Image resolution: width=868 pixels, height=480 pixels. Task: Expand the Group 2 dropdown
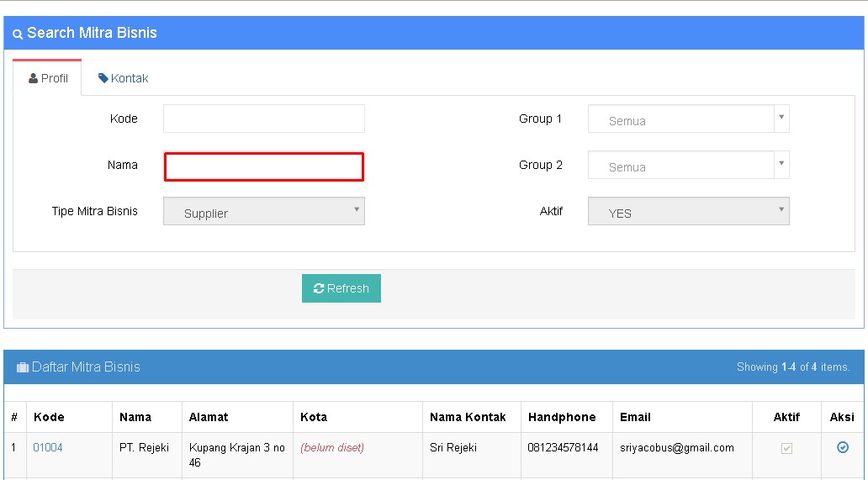(688, 166)
